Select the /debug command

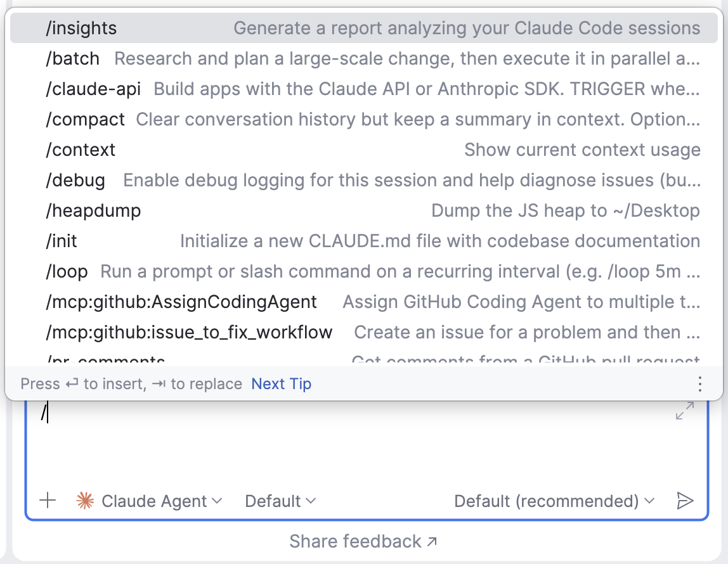[x=75, y=181]
